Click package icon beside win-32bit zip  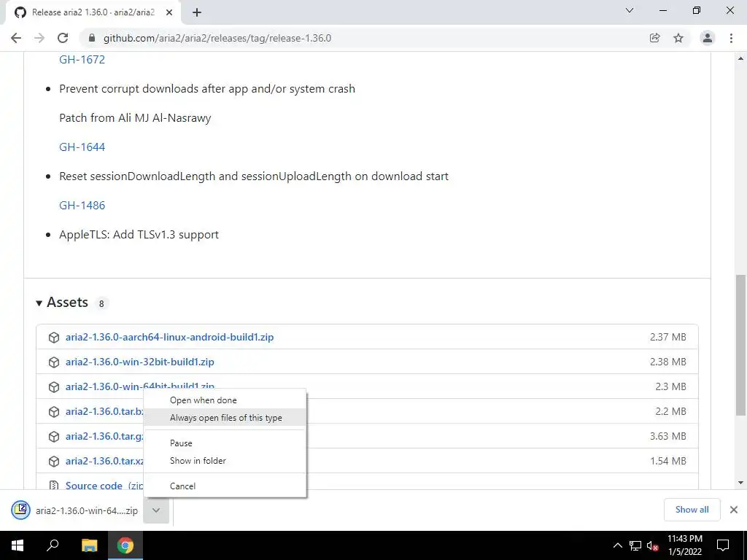pyautogui.click(x=54, y=362)
